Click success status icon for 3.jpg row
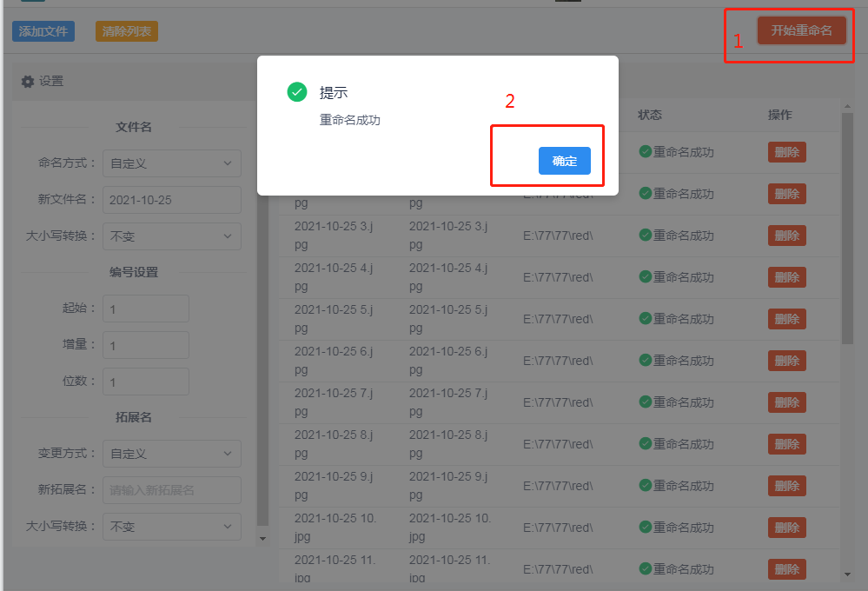868x591 pixels. tap(645, 235)
